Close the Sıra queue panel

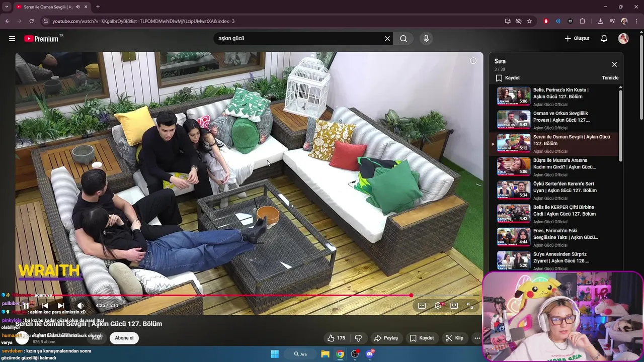point(614,64)
